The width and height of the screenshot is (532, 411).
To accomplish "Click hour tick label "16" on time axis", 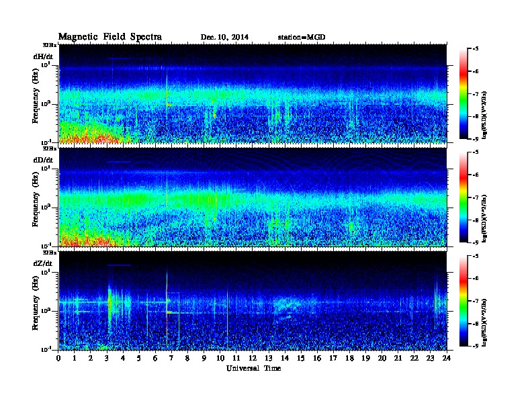I will pos(317,359).
